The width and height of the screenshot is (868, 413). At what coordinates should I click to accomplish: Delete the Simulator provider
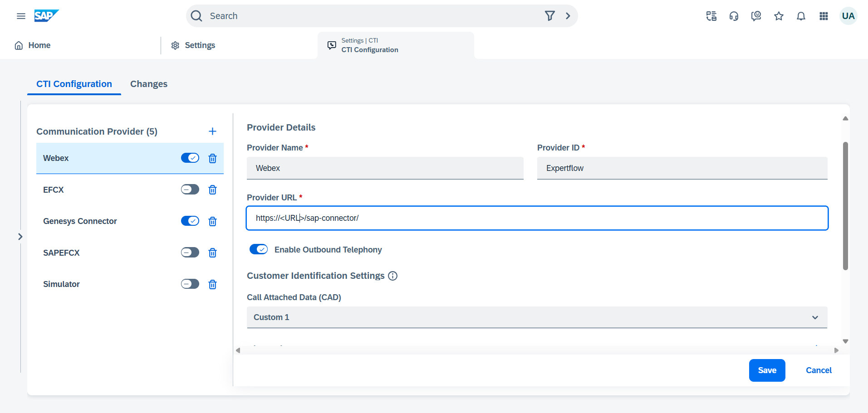(x=212, y=284)
